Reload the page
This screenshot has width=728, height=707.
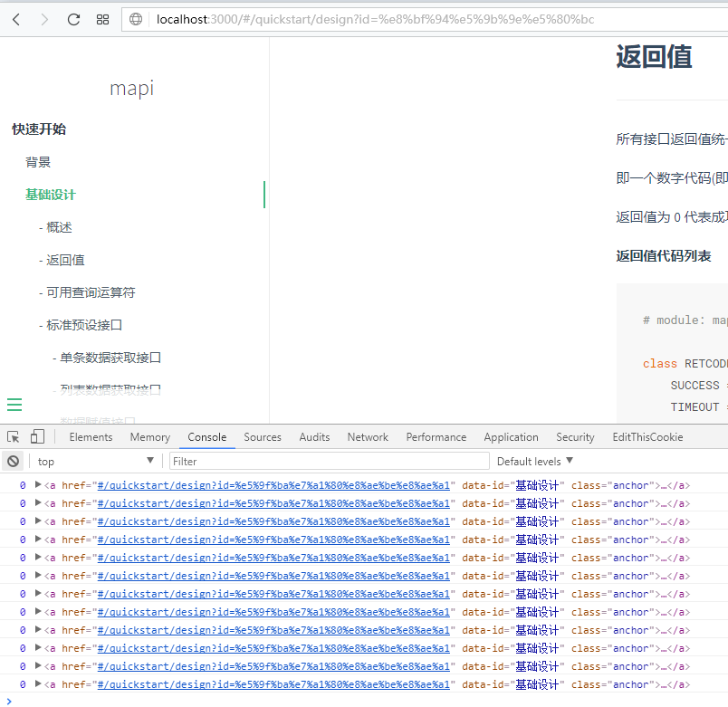pyautogui.click(x=73, y=20)
